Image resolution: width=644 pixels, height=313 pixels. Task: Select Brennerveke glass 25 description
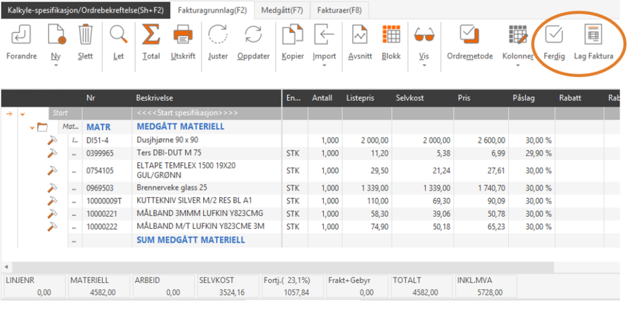172,188
